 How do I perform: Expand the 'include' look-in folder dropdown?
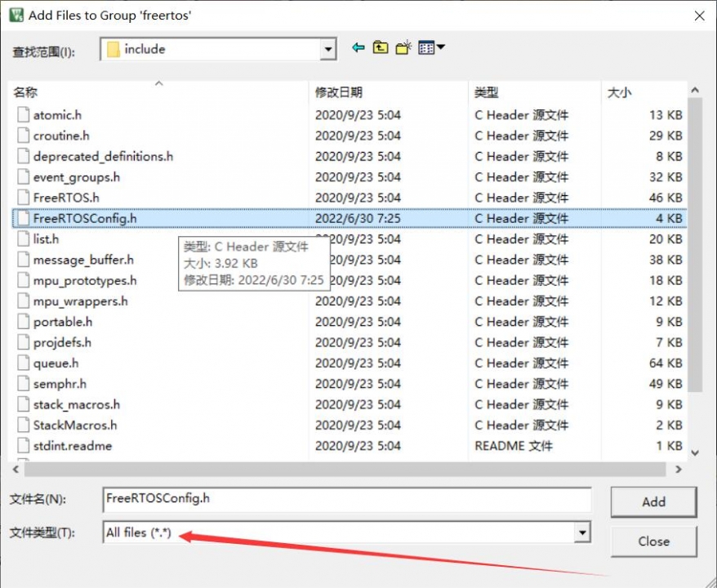pyautogui.click(x=327, y=49)
